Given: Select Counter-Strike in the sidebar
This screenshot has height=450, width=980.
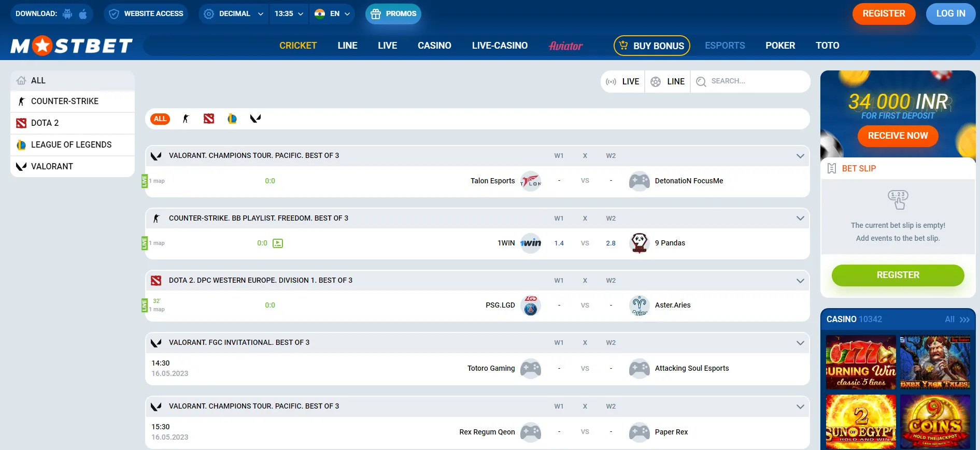Looking at the screenshot, I should [x=73, y=101].
